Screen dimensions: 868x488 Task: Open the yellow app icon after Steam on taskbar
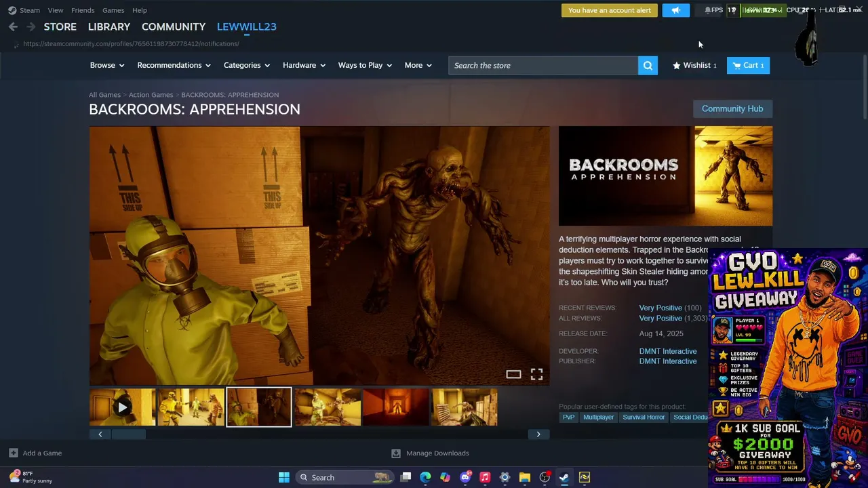(585, 477)
